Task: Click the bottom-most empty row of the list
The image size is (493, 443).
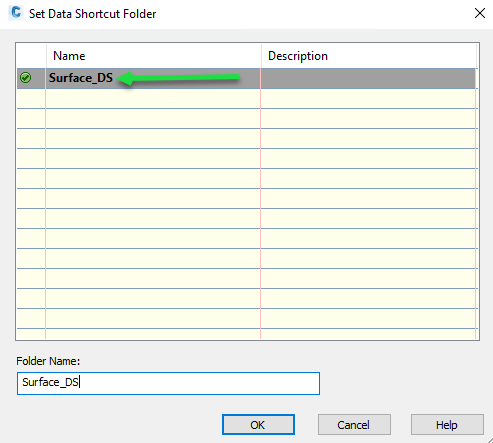Action: coord(247,334)
